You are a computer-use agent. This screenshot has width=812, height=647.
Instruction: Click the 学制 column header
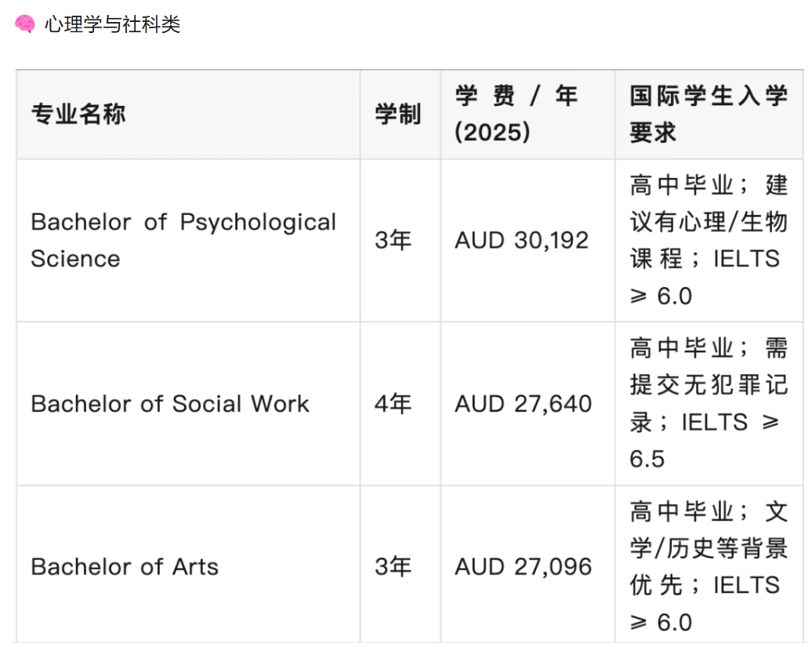coord(398,114)
